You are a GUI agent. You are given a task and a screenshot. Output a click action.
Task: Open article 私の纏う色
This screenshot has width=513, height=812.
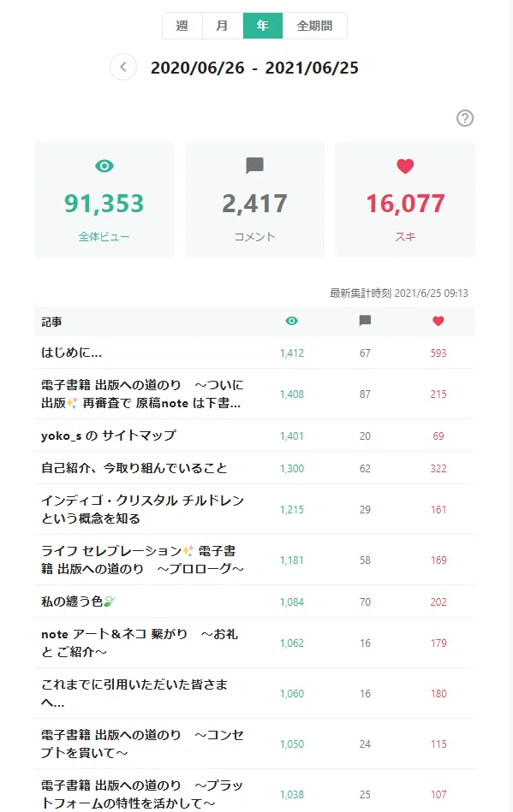78,602
